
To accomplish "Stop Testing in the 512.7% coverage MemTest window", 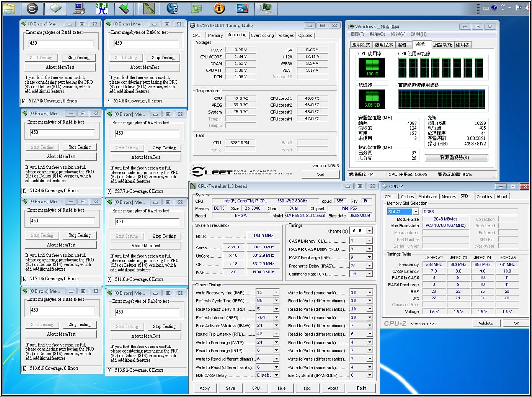I will coord(78,58).
